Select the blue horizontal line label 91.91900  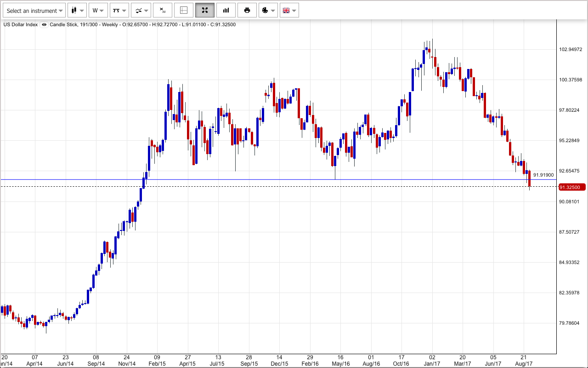pos(543,175)
